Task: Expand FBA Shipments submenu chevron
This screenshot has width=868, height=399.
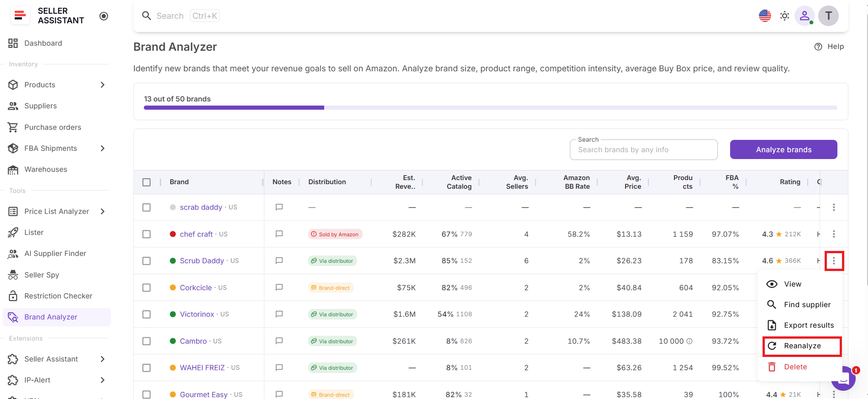Action: tap(102, 148)
